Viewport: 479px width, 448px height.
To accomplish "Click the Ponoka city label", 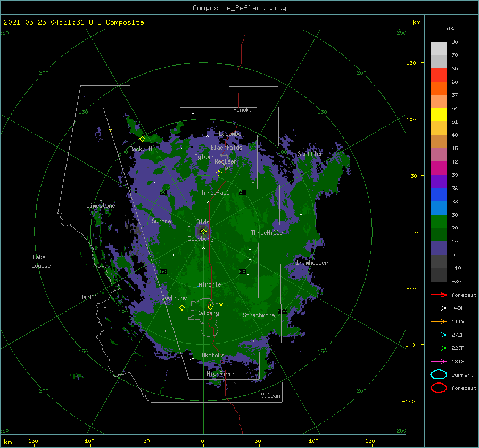I will coord(243,110).
